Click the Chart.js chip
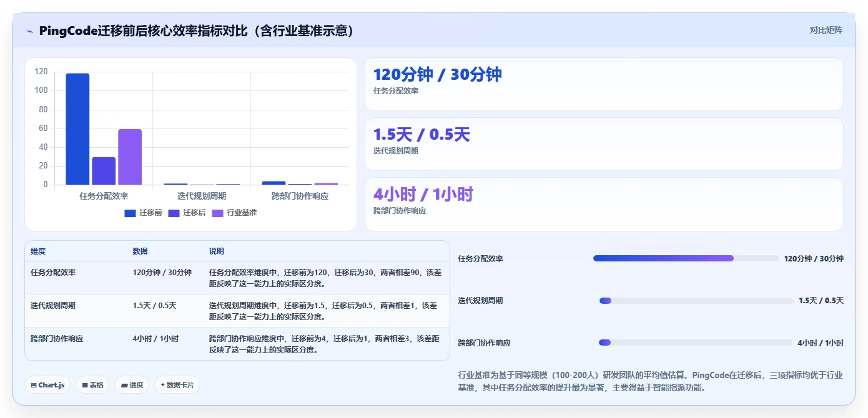Viewport: 868px width, 418px height. pos(47,385)
